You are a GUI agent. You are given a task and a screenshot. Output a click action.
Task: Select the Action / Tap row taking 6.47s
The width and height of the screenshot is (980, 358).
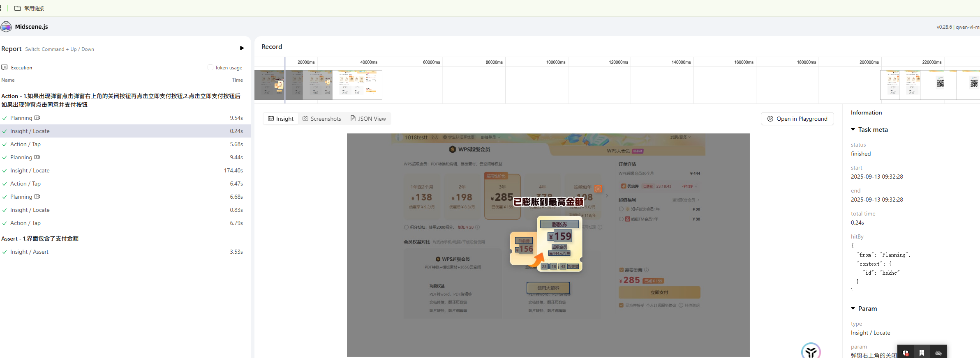pos(125,184)
